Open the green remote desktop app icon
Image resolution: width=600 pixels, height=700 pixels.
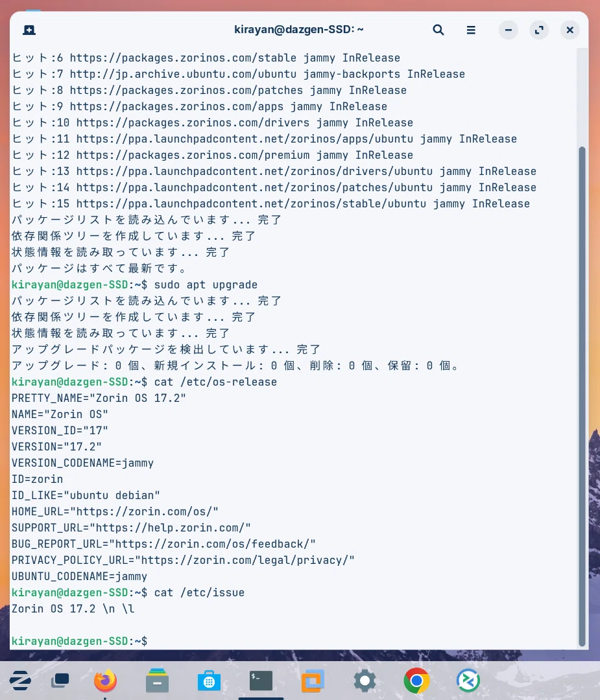click(x=468, y=681)
